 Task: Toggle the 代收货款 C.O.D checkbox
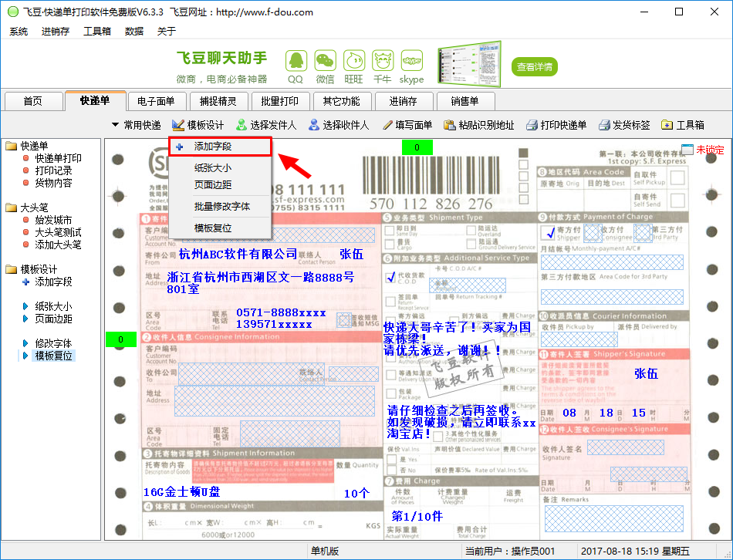click(391, 277)
